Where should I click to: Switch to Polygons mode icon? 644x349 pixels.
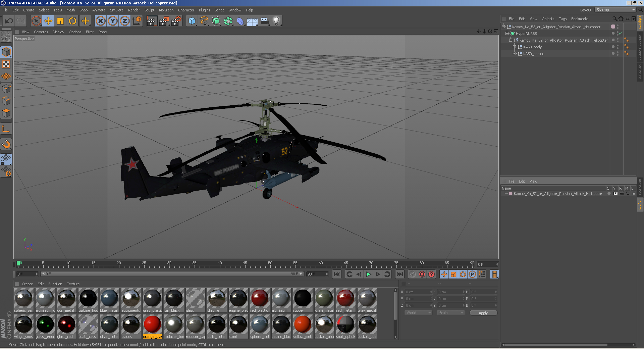point(6,113)
